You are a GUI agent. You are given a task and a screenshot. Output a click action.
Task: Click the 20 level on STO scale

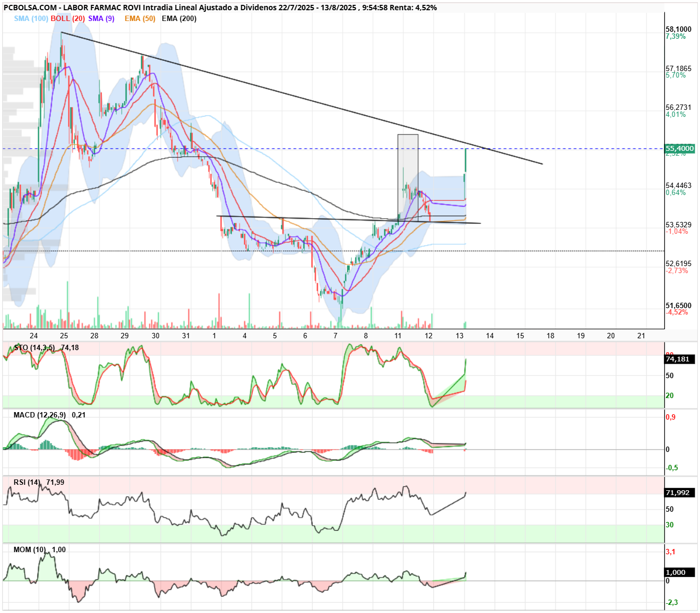pos(670,395)
